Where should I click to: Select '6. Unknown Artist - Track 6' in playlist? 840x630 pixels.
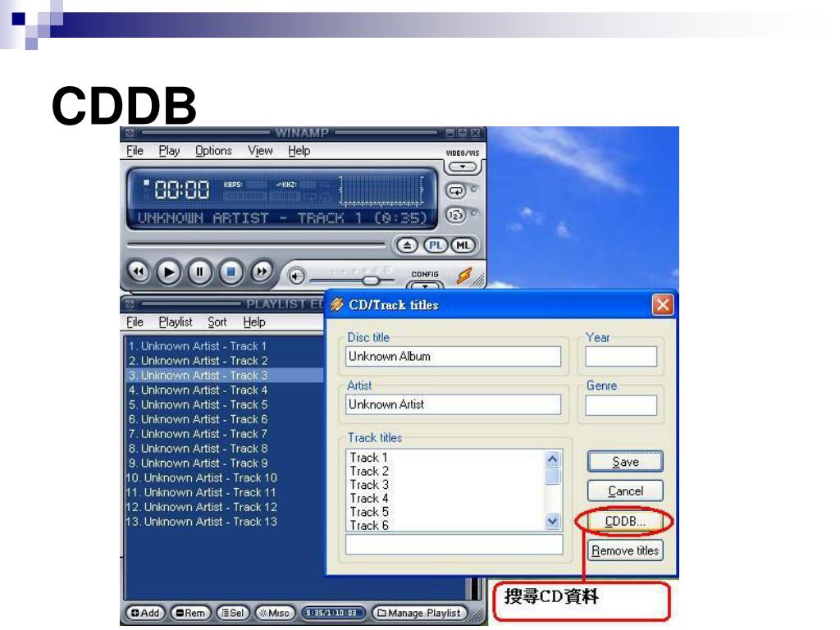point(225,419)
